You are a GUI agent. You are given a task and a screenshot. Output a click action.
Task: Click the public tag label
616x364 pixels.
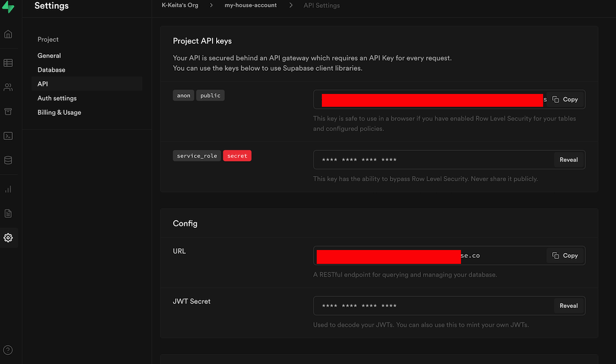[x=210, y=95]
